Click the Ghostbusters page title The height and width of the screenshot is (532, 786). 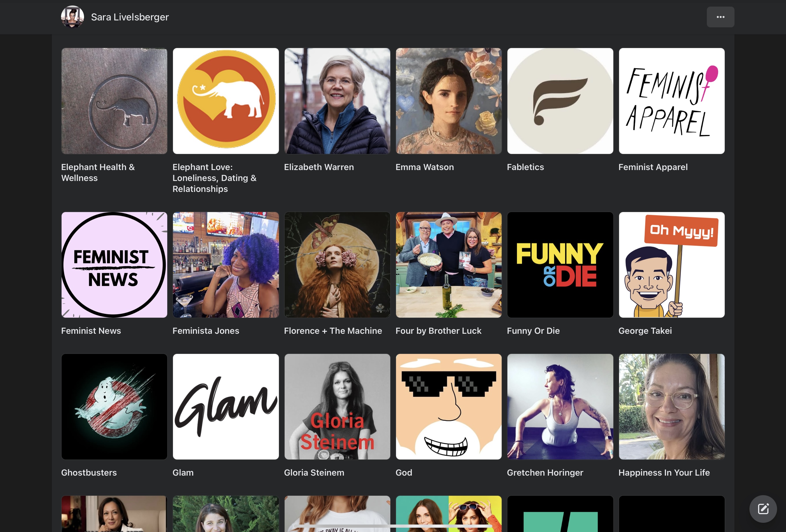tap(89, 472)
